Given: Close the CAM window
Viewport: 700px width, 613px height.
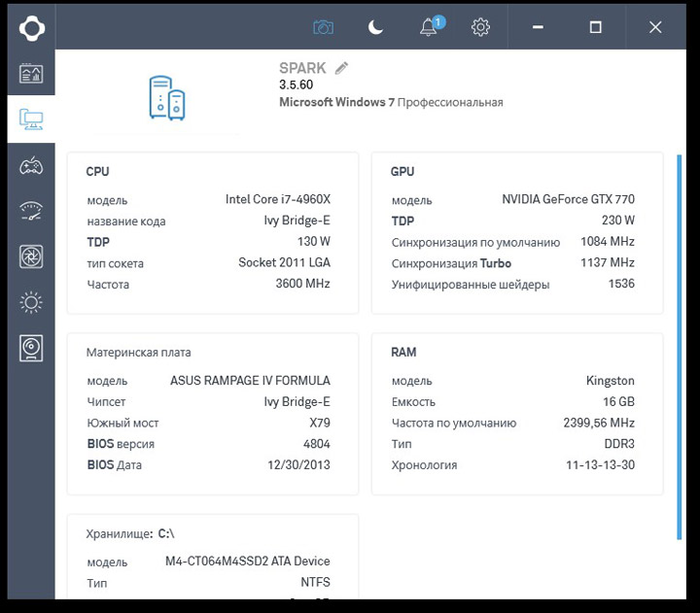Looking at the screenshot, I should pos(655,27).
